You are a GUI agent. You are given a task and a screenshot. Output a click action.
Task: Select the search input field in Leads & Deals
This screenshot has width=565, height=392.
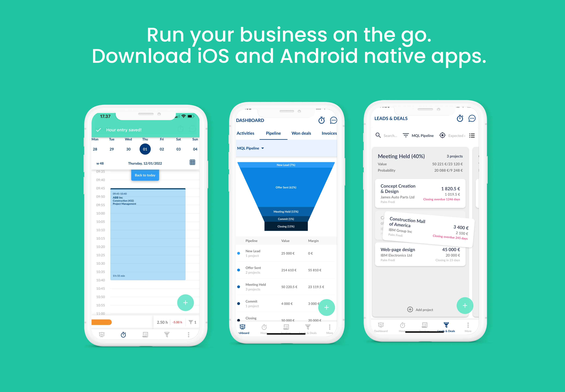click(389, 136)
